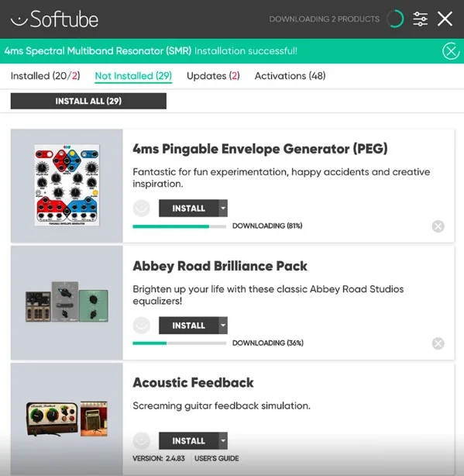Go to the Activations tab
This screenshot has width=464, height=476.
tap(290, 76)
